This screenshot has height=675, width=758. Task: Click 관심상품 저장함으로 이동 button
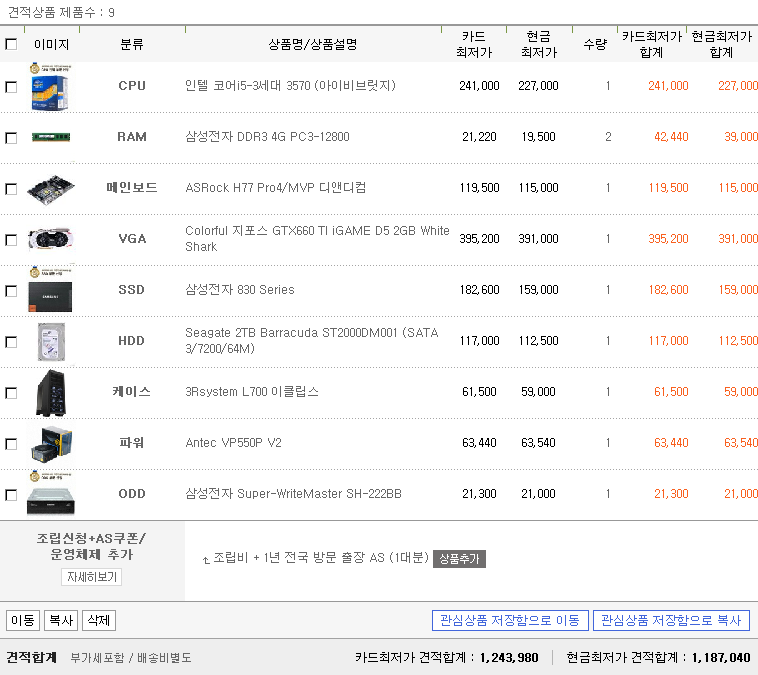[510, 620]
